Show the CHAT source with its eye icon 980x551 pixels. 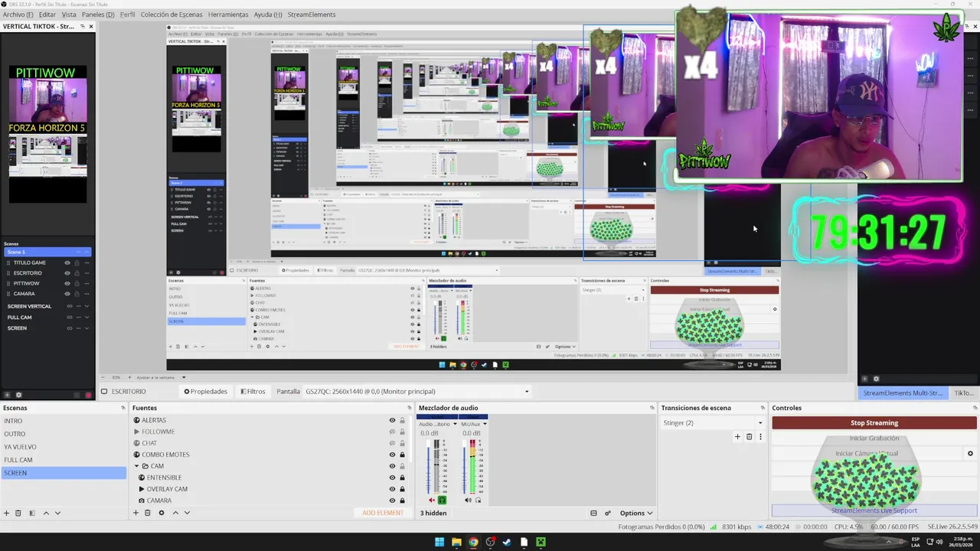point(392,443)
